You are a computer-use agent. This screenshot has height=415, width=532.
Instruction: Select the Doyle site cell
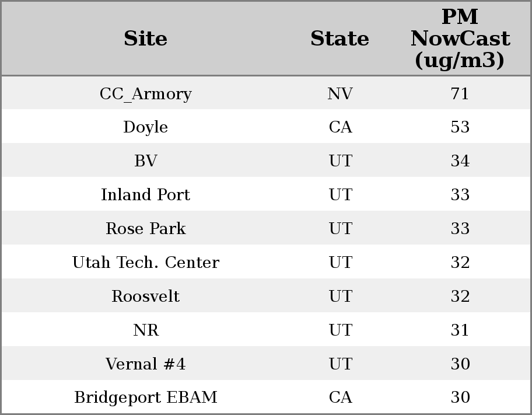(145, 127)
